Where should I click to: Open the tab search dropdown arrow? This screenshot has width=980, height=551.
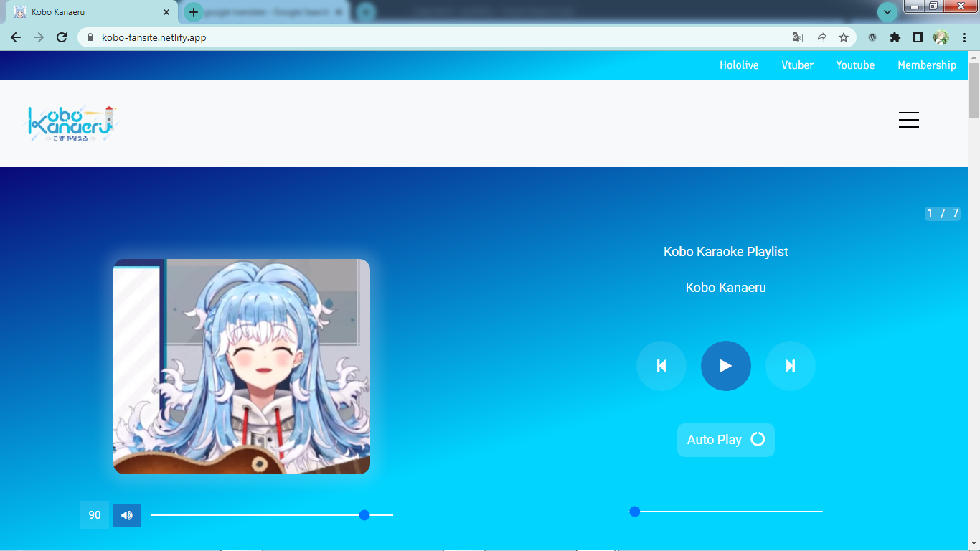[x=887, y=12]
